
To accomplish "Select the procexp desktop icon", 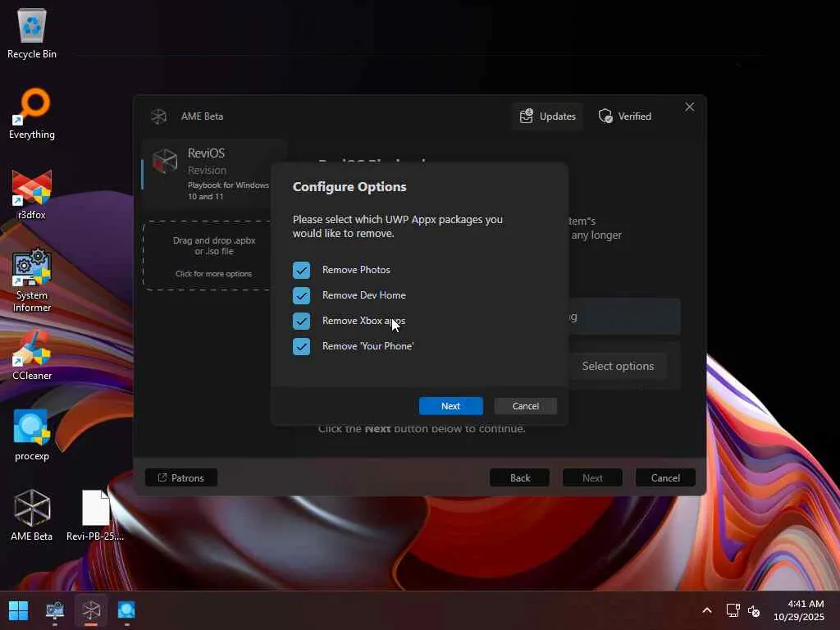I will (x=32, y=435).
